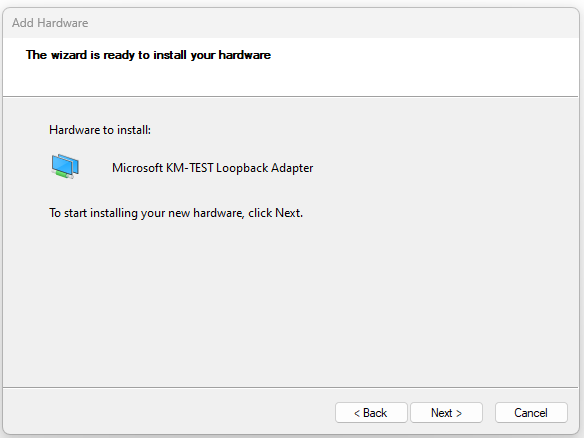
Task: Click the network adapter icon
Action: pyautogui.click(x=65, y=166)
